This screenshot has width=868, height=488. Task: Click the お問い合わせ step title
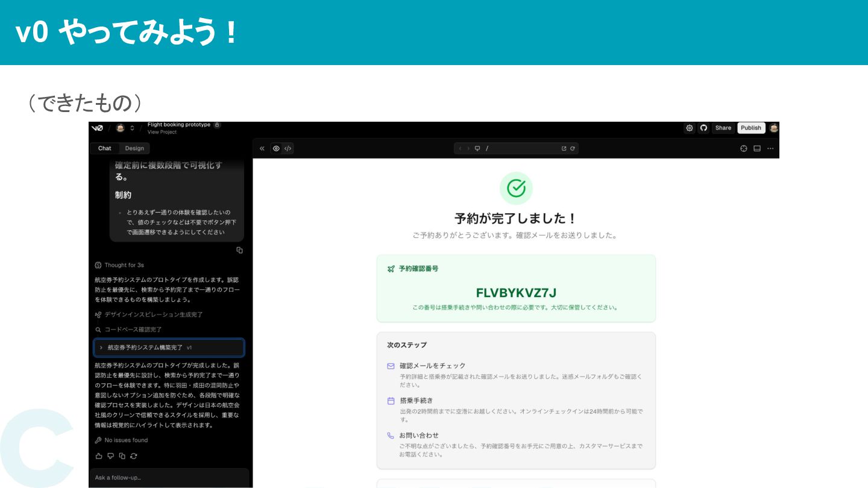click(420, 436)
